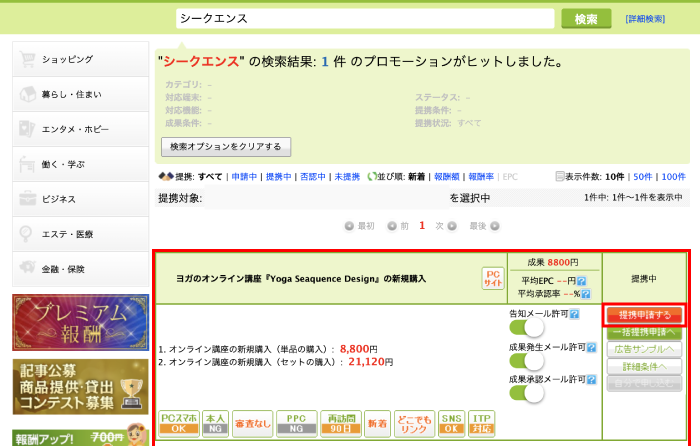This screenshot has width=700, height=446.
Task: Click the PCサイト icon in promotion row
Action: [492, 278]
